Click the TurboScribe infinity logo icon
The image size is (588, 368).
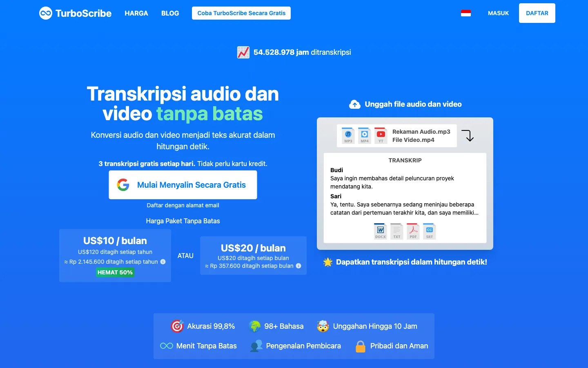coord(46,13)
